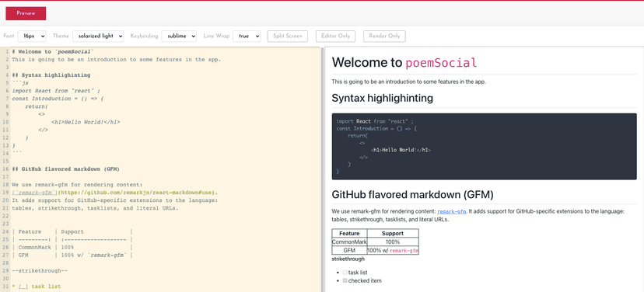Image resolution: width=644 pixels, height=292 pixels.
Task: Click the GitHub flavored markdown preview heading
Action: tap(412, 195)
